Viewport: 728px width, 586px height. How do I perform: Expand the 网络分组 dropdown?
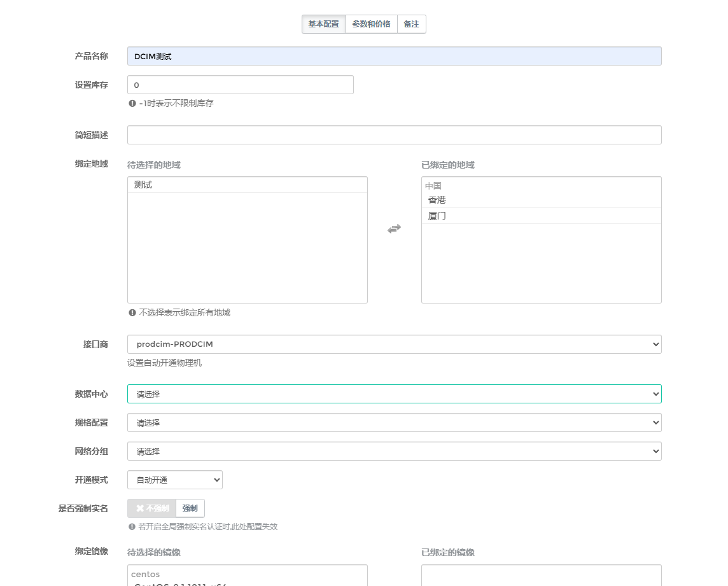pyautogui.click(x=394, y=451)
